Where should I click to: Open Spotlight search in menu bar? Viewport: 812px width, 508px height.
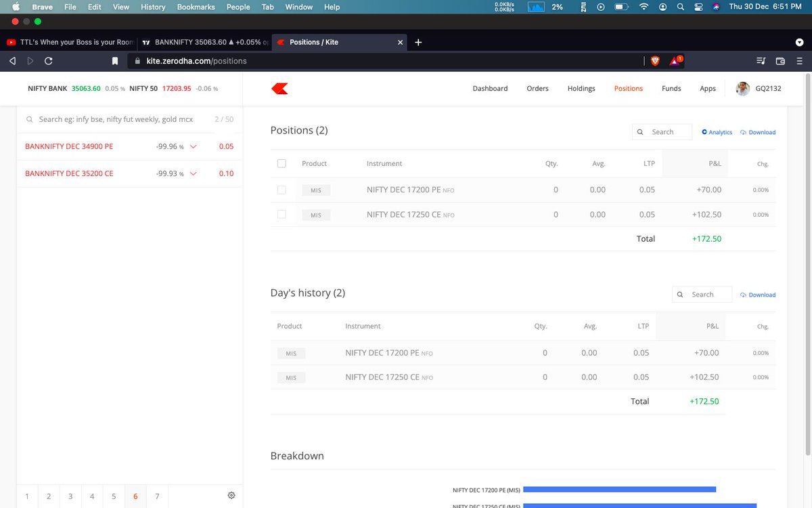pos(681,7)
